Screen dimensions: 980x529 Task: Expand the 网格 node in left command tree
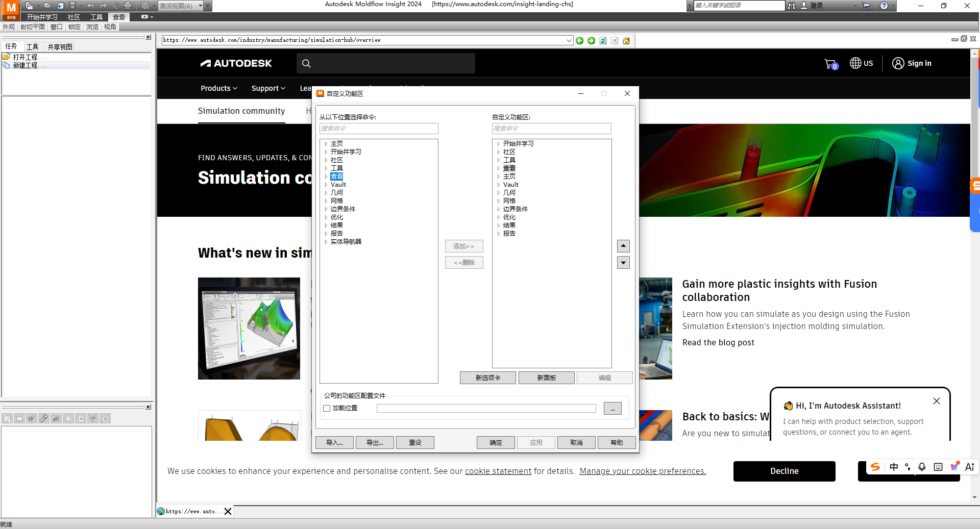[326, 201]
